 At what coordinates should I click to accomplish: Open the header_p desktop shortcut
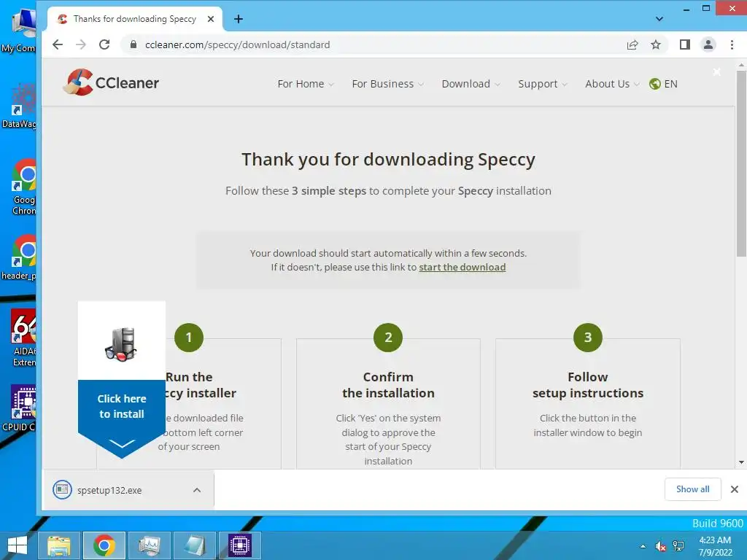tap(19, 257)
